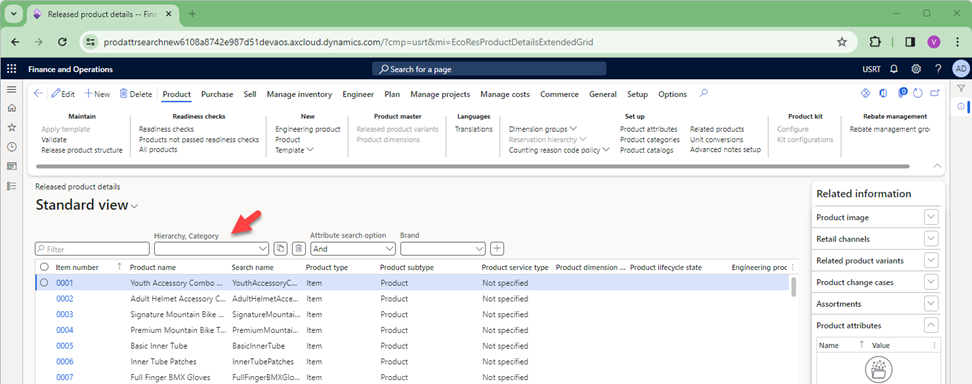Open the notifications bell

[x=894, y=69]
